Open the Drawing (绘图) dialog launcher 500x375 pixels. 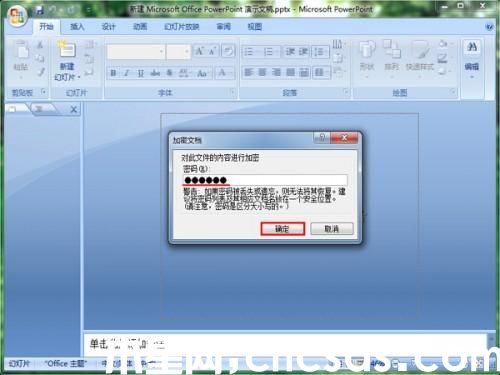pos(453,91)
